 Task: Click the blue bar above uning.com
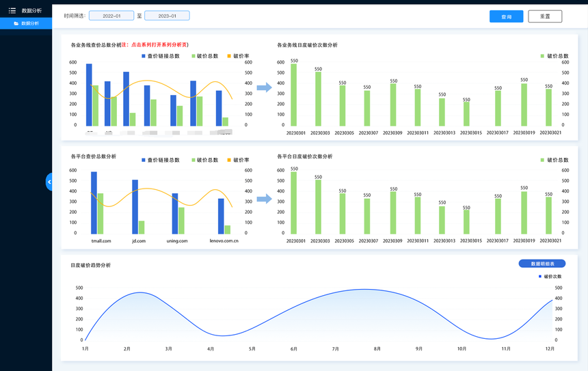175,214
